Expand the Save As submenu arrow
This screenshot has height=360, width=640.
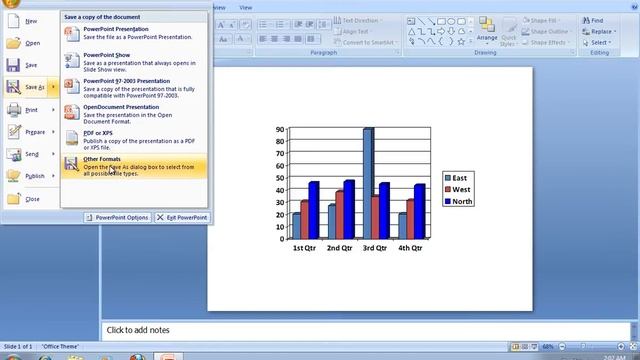tap(53, 87)
